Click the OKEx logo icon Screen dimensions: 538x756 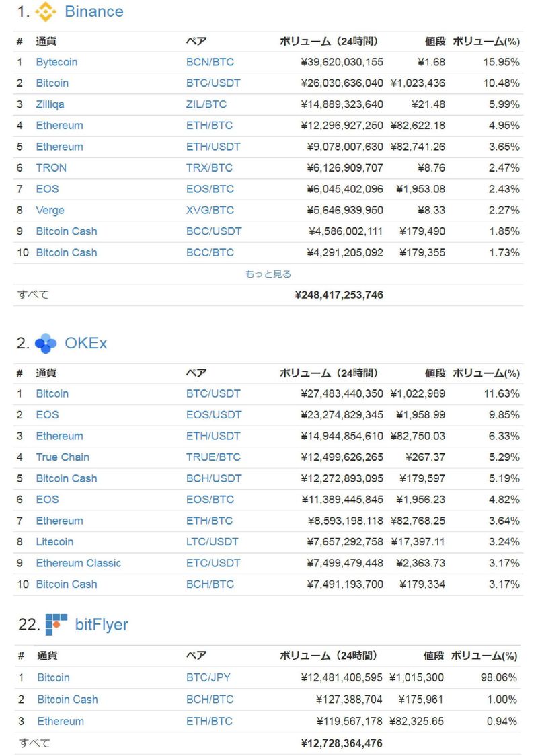pyautogui.click(x=46, y=344)
